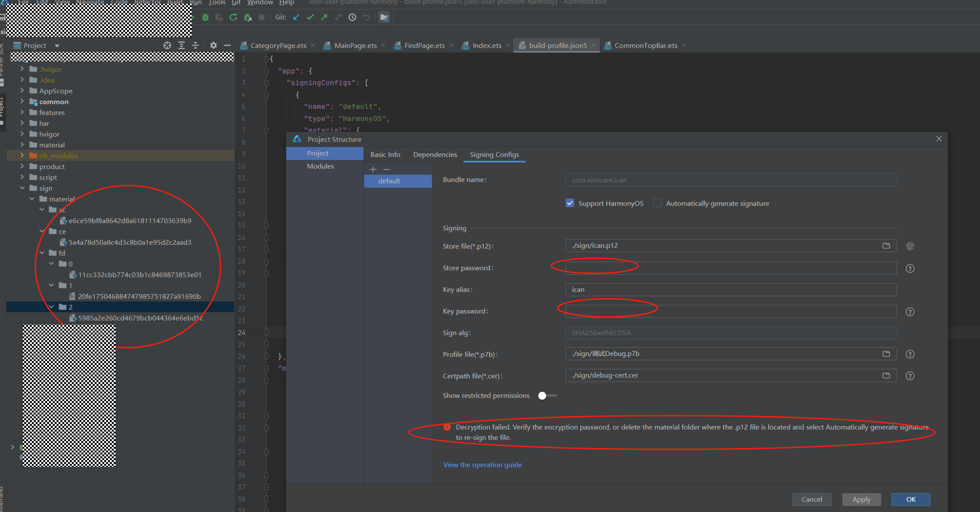
Task: Open Project view dropdown in panel header
Action: click(57, 46)
